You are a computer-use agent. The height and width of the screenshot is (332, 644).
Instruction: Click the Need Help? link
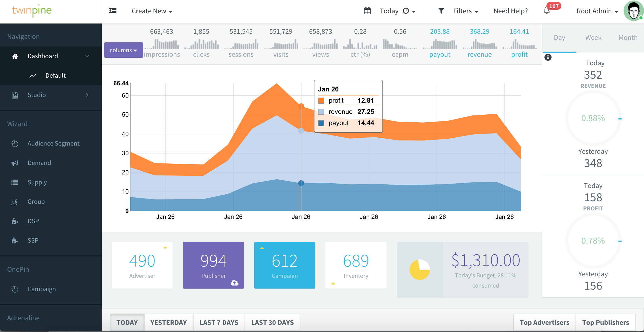511,11
